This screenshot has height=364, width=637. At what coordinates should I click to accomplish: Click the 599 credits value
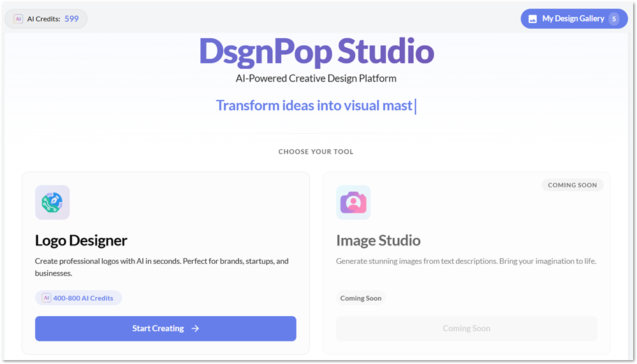point(71,18)
